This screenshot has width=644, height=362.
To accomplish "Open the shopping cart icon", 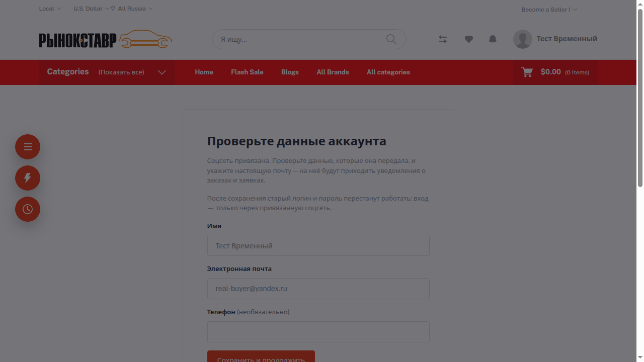I will 527,72.
